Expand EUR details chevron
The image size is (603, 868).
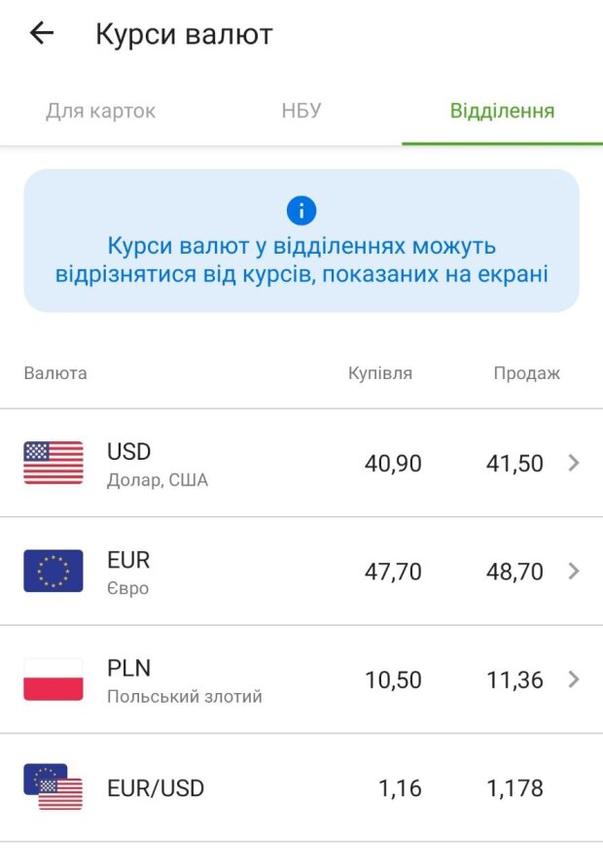pos(574,572)
